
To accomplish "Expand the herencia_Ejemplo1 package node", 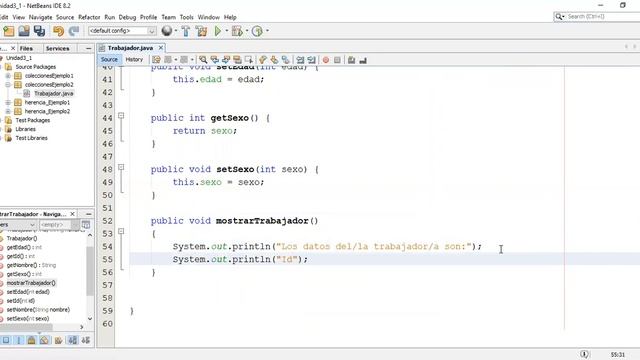I will click(x=8, y=102).
